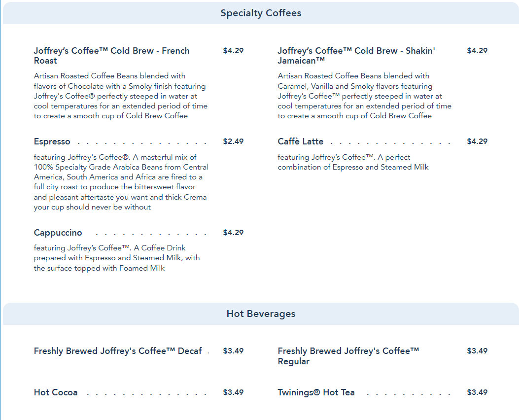This screenshot has height=420, width=519.
Task: Click the Twinings Hot Tea $3.49 price
Action: coord(477,393)
